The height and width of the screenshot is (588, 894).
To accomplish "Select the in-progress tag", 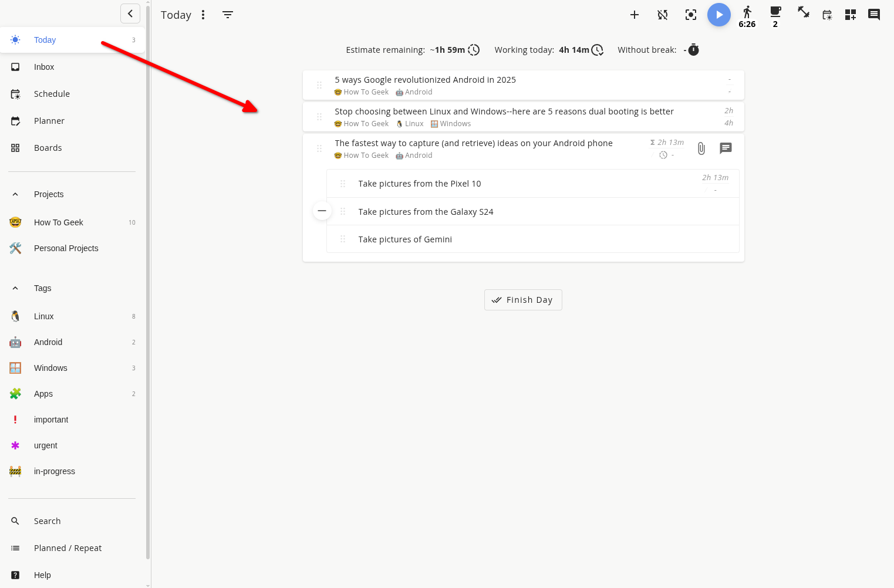I will coord(73,471).
